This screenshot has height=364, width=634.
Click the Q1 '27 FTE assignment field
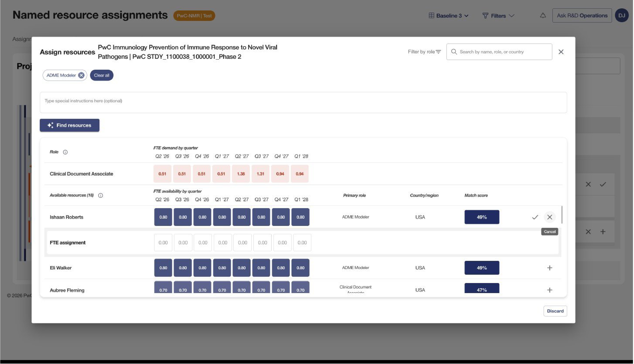click(223, 243)
